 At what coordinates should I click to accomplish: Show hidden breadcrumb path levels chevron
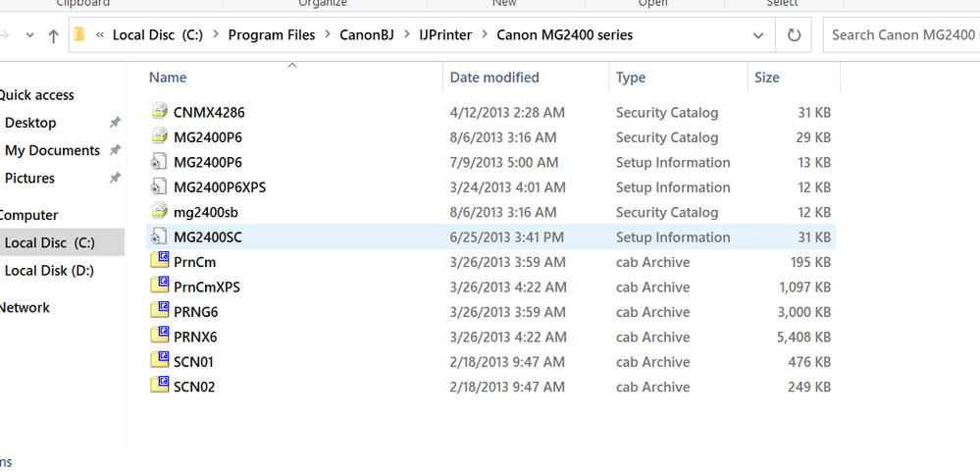tap(100, 35)
